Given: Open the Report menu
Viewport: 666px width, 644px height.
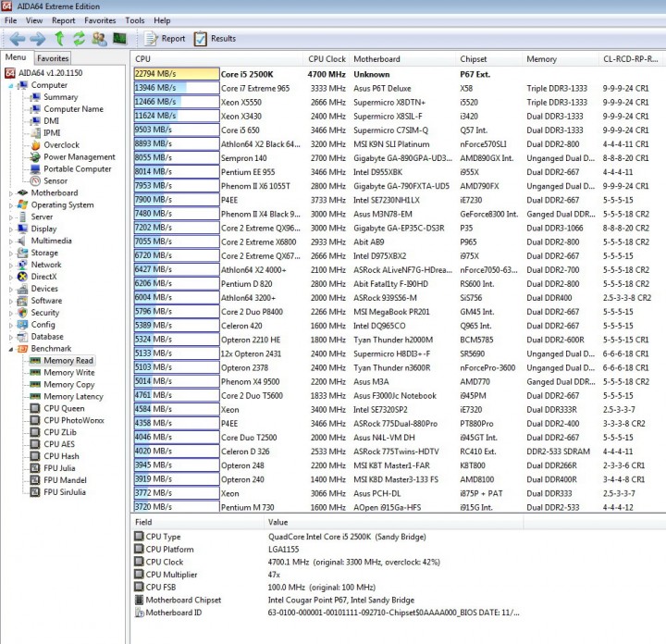Looking at the screenshot, I should tap(63, 20).
